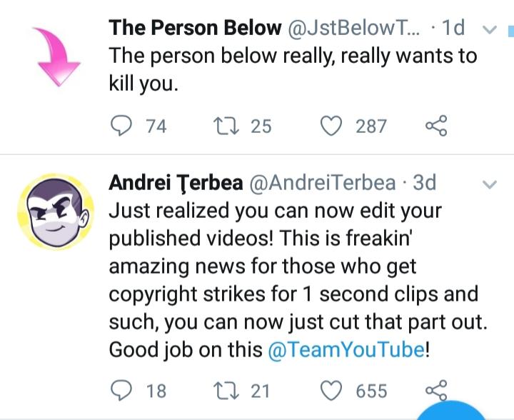Retweet The Person Below's tweet
514x420 pixels.
tap(226, 126)
